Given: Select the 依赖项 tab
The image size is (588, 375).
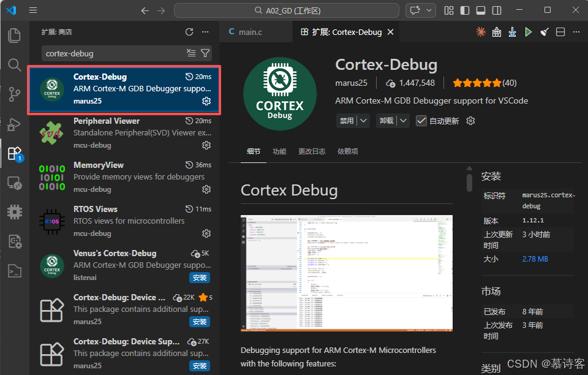Looking at the screenshot, I should [x=348, y=151].
